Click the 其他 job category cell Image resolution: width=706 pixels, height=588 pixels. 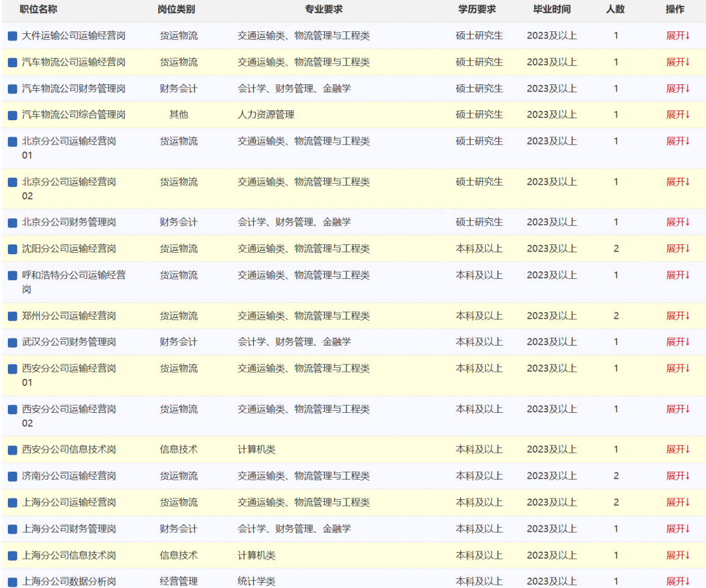(x=178, y=115)
